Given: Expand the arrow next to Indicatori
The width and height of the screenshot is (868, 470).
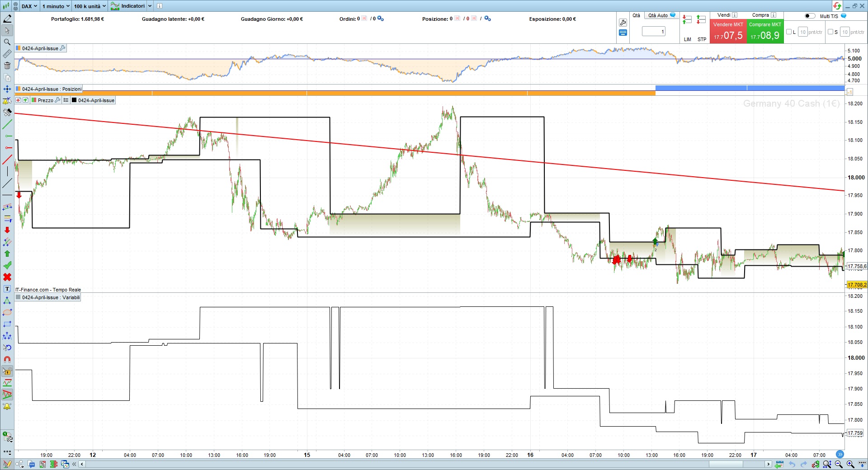Looking at the screenshot, I should pyautogui.click(x=150, y=6).
